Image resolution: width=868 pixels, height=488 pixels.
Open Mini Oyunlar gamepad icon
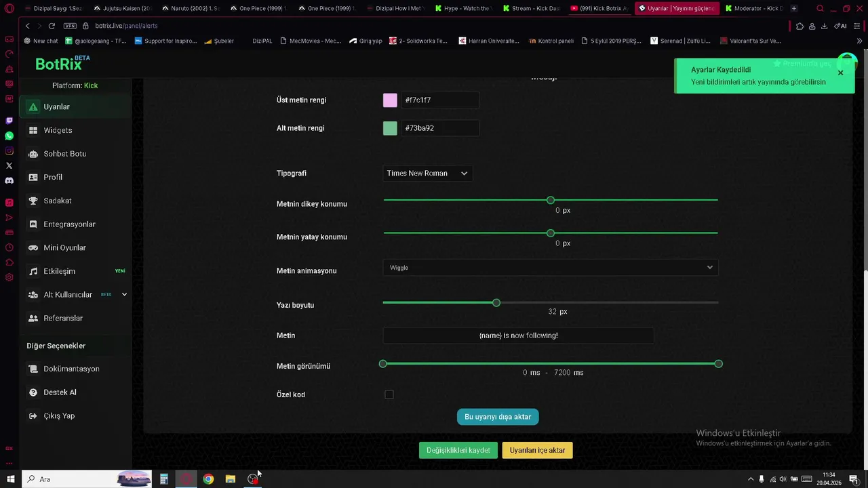33,248
